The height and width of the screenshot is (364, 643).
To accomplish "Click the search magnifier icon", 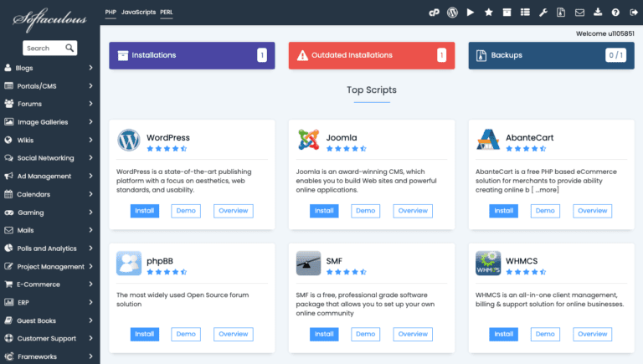I will (69, 48).
